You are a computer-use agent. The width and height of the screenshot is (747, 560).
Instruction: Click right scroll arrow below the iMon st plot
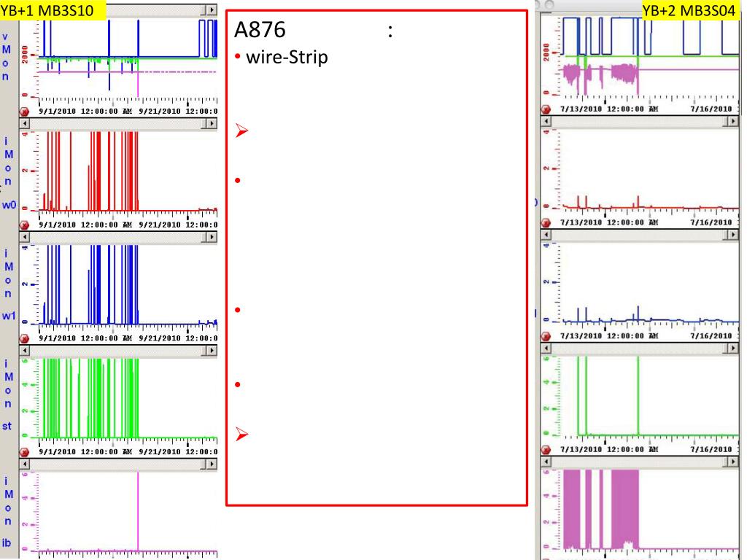point(212,463)
